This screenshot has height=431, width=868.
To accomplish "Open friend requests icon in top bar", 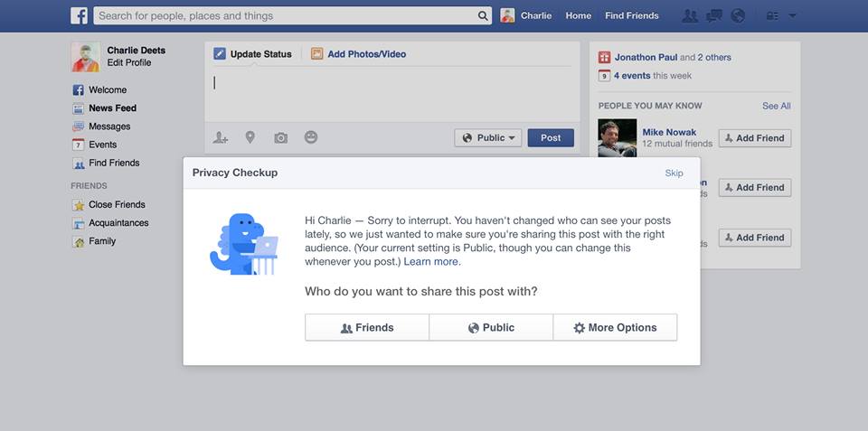I will click(690, 15).
